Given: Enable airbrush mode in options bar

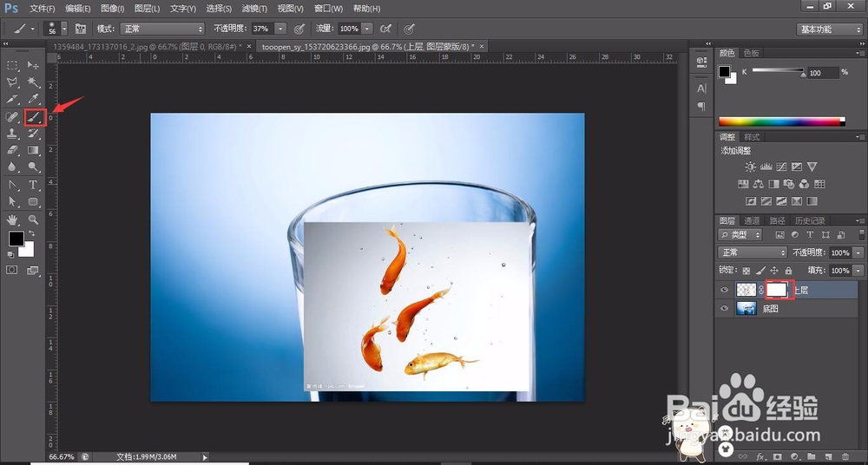Looking at the screenshot, I should (x=386, y=29).
